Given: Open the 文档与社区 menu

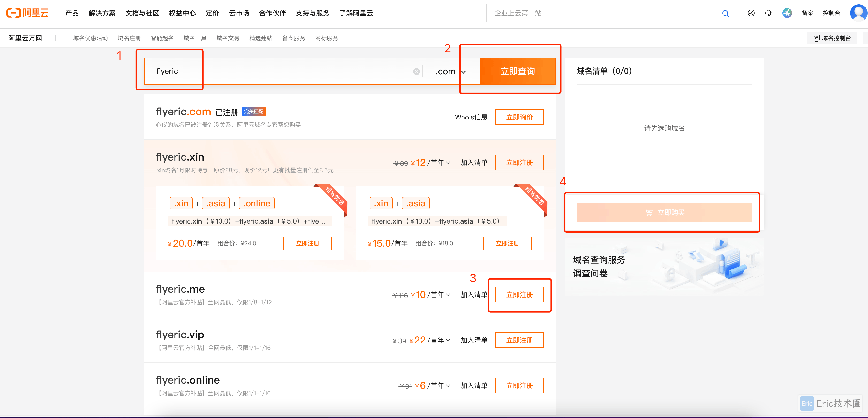Looking at the screenshot, I should (x=142, y=13).
